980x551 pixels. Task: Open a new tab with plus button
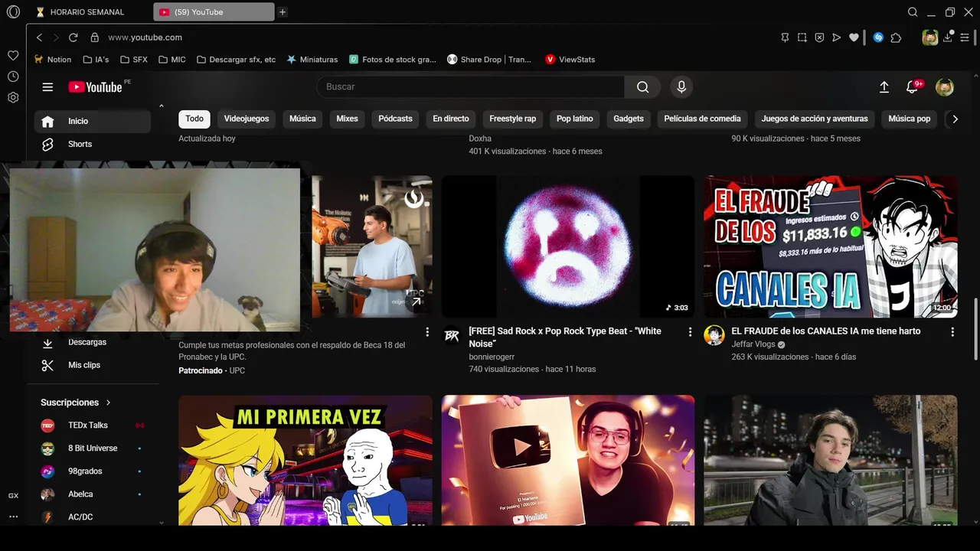pyautogui.click(x=283, y=12)
